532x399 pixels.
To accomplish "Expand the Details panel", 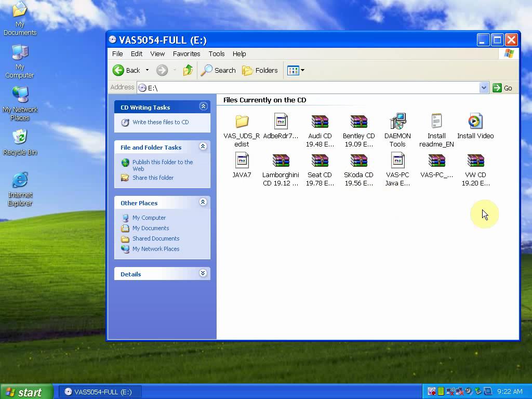I will click(203, 273).
